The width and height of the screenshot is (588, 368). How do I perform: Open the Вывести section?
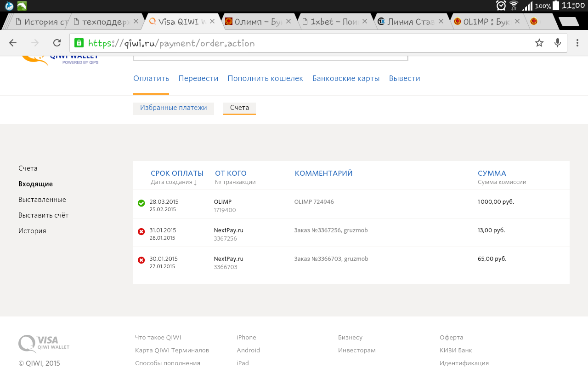pos(405,78)
